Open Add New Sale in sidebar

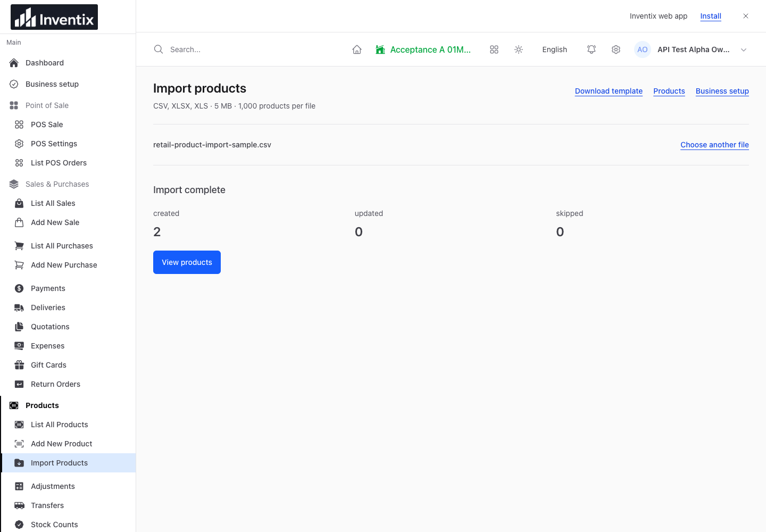pos(68,222)
